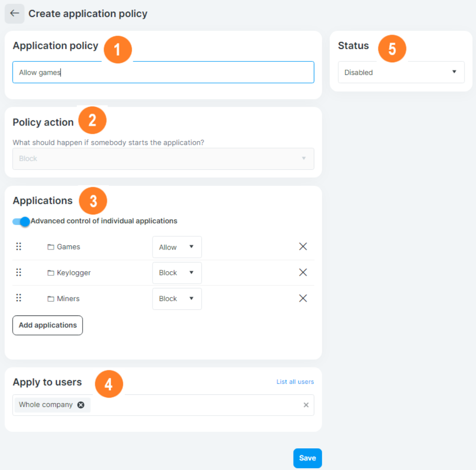Click the back arrow to leave policy creation
Image resolution: width=476 pixels, height=470 pixels.
14,13
